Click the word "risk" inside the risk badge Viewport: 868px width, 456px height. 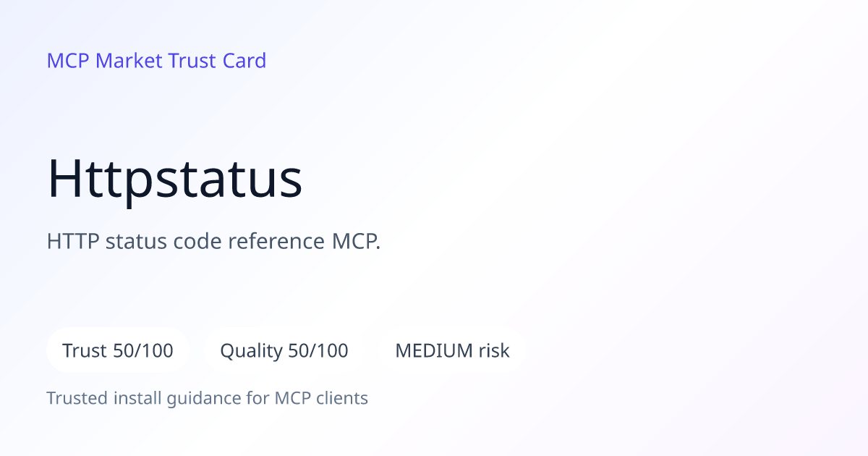coord(494,350)
